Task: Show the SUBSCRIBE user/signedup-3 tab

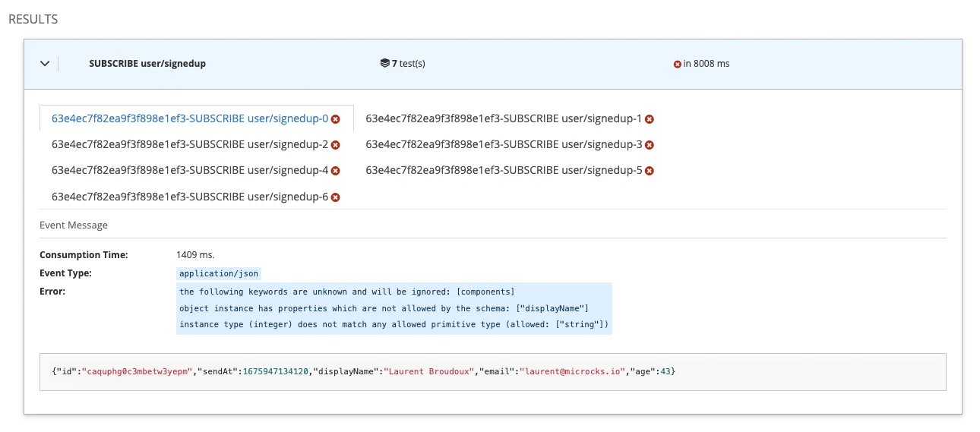Action: click(504, 145)
